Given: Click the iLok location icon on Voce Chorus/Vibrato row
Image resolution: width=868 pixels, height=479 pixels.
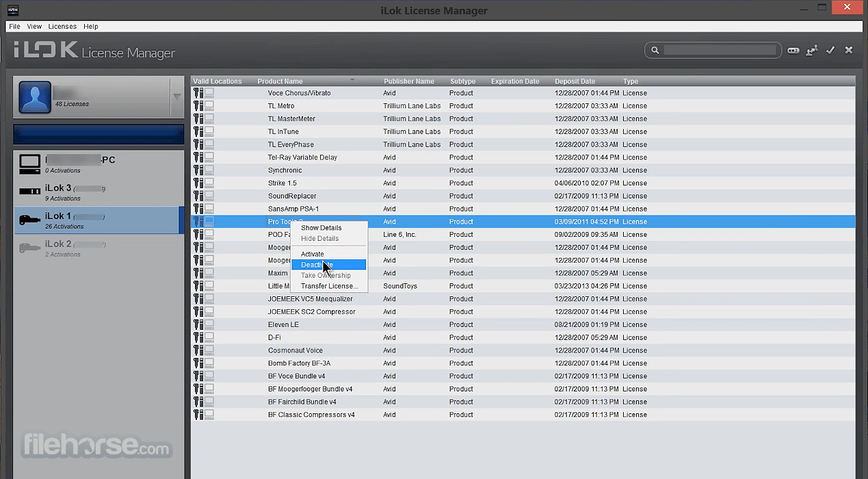Looking at the screenshot, I should 198,93.
